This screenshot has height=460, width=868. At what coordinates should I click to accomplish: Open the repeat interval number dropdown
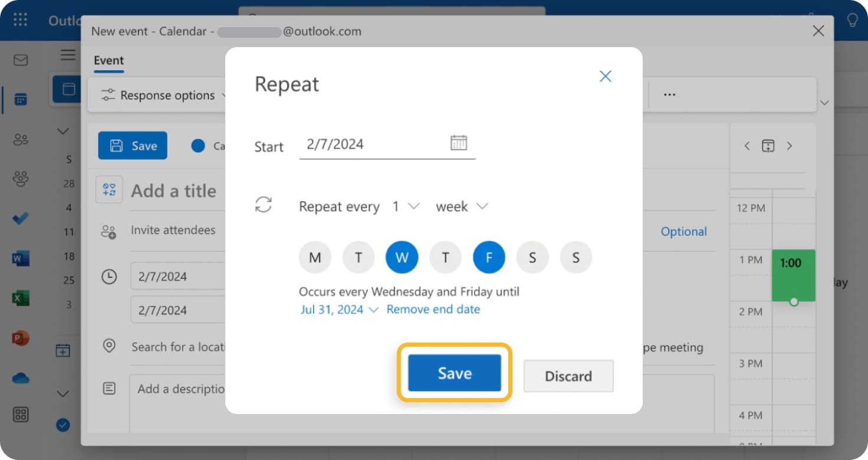[406, 206]
